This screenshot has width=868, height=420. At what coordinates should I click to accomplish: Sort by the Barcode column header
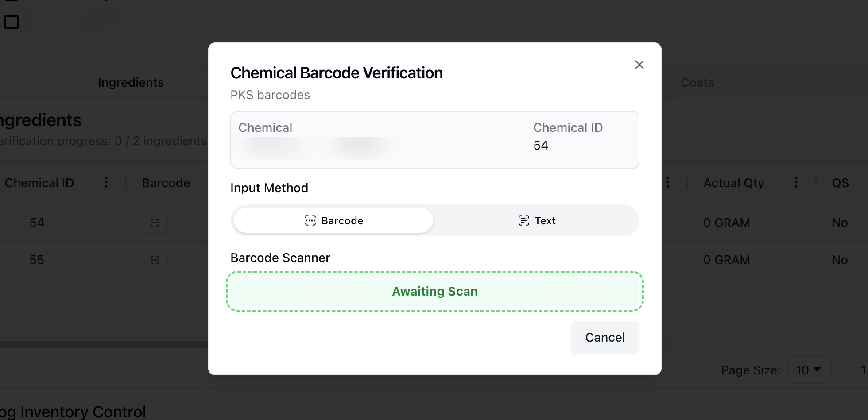click(x=166, y=183)
